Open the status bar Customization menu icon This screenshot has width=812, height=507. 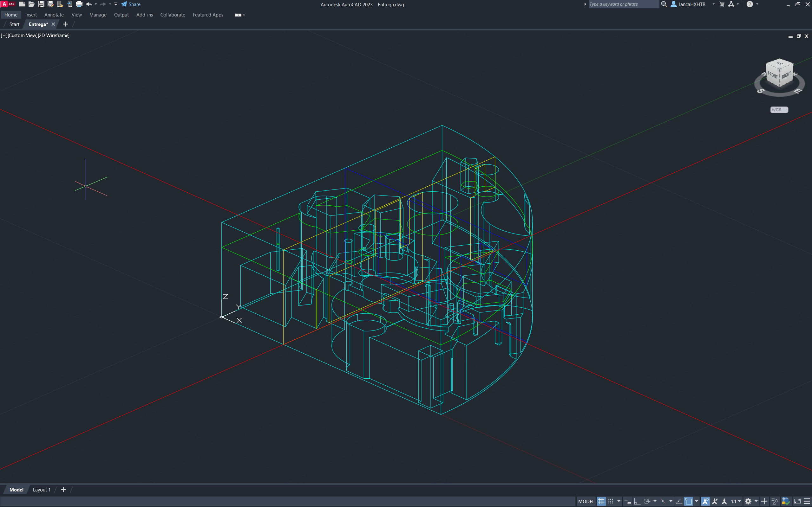tap(807, 501)
